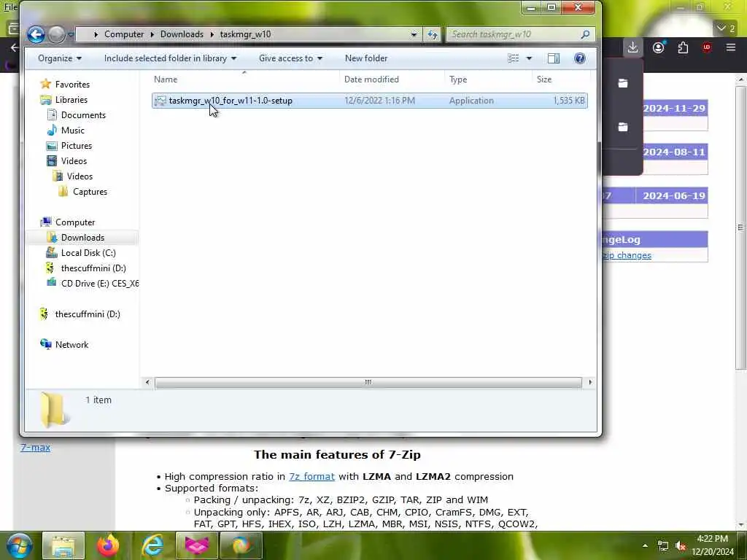The width and height of the screenshot is (747, 560).
Task: Open Firefox extensions puzzle icon
Action: 683,47
